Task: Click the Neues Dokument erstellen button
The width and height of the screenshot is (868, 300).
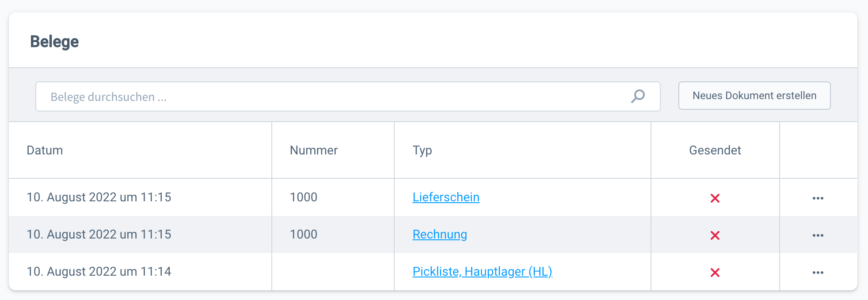Action: click(754, 96)
